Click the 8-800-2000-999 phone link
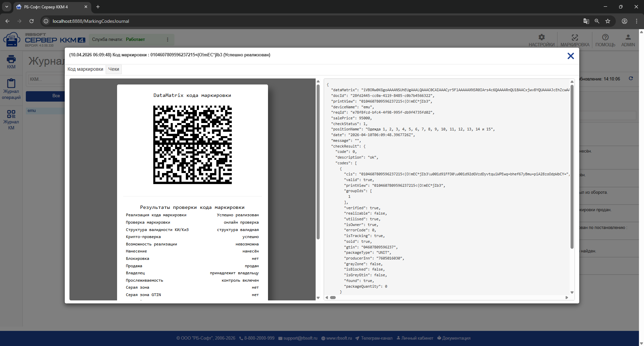The image size is (644, 346). click(257, 338)
